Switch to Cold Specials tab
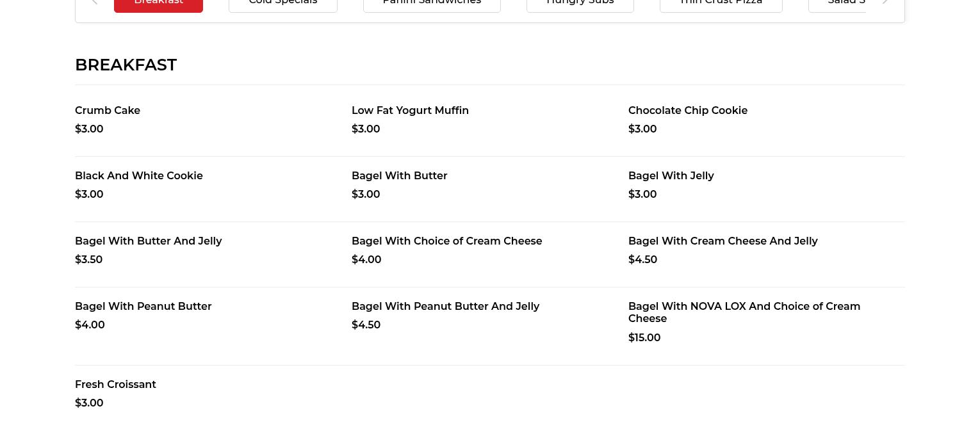The image size is (980, 427). click(282, 3)
